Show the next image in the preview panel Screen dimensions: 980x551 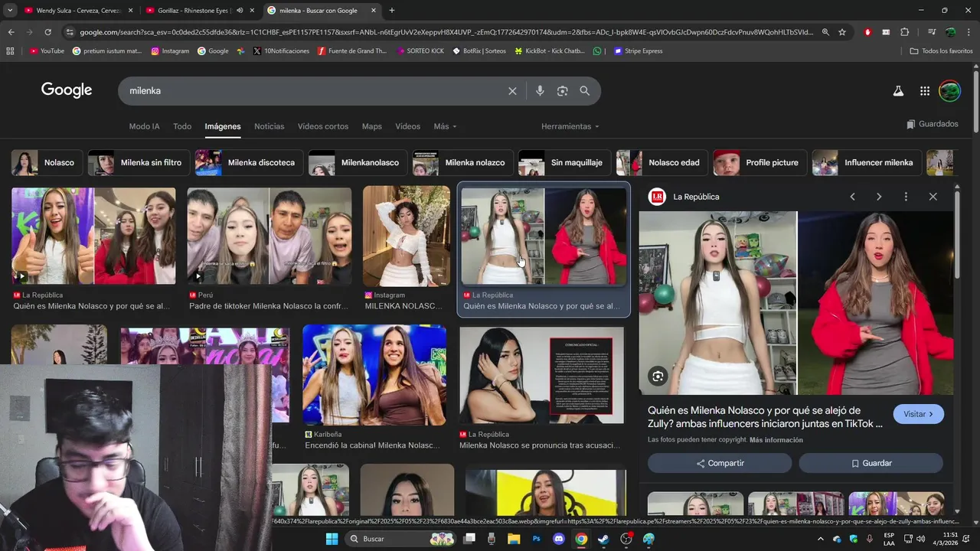click(x=879, y=197)
